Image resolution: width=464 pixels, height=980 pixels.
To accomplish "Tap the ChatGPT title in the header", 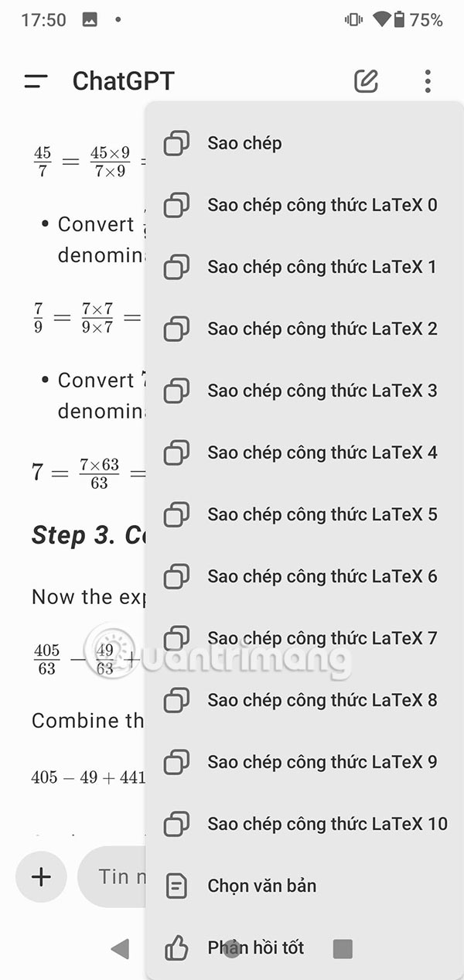I will (x=124, y=80).
